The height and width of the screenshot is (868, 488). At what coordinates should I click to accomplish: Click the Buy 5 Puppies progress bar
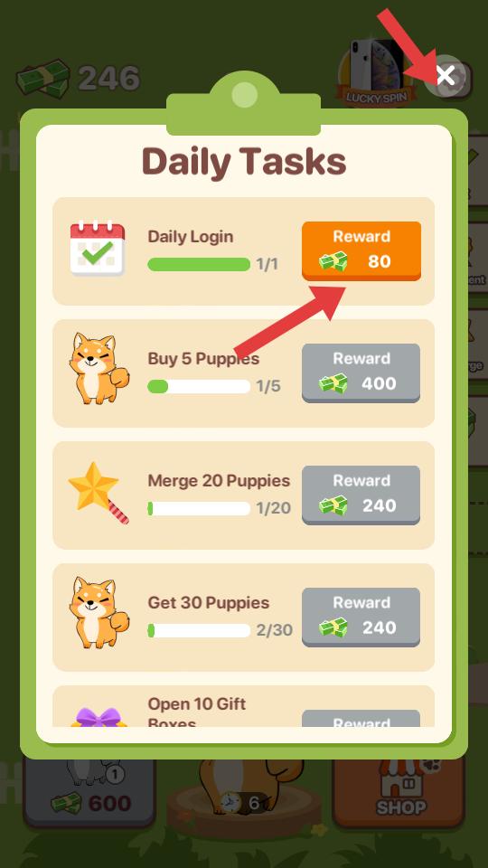199,386
